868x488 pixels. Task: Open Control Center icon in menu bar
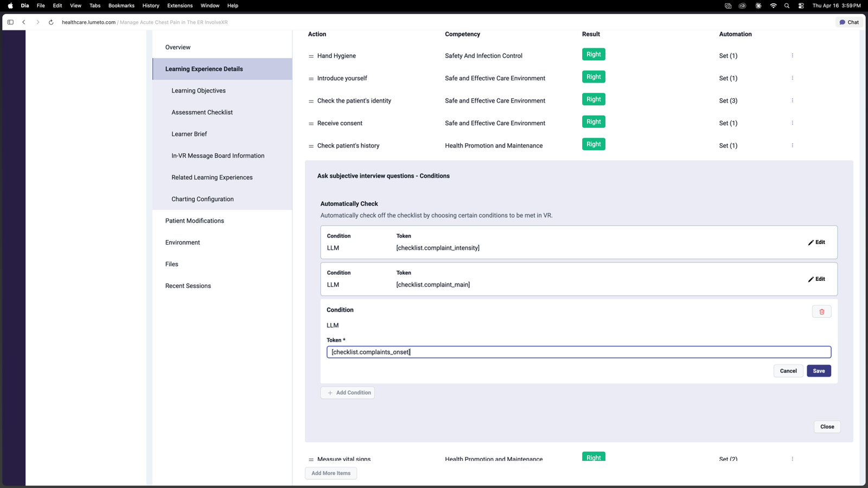pyautogui.click(x=801, y=5)
